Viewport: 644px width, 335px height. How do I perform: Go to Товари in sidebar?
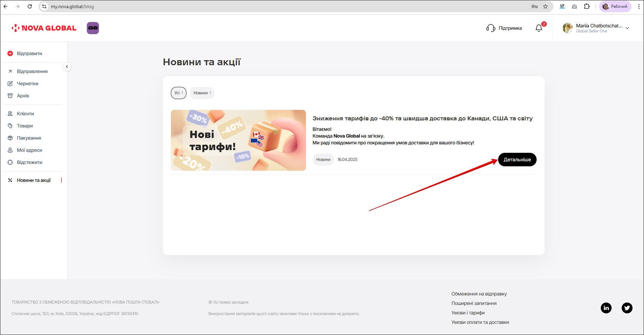[25, 126]
